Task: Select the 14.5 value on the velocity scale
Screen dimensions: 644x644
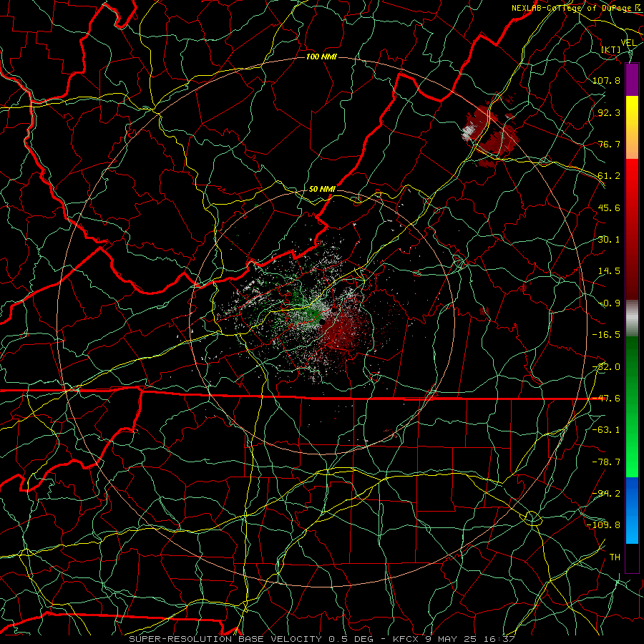Action: click(609, 271)
